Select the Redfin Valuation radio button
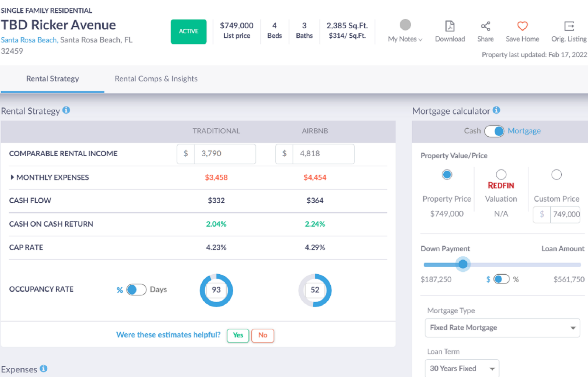Image resolution: width=588 pixels, height=377 pixels. [x=501, y=175]
